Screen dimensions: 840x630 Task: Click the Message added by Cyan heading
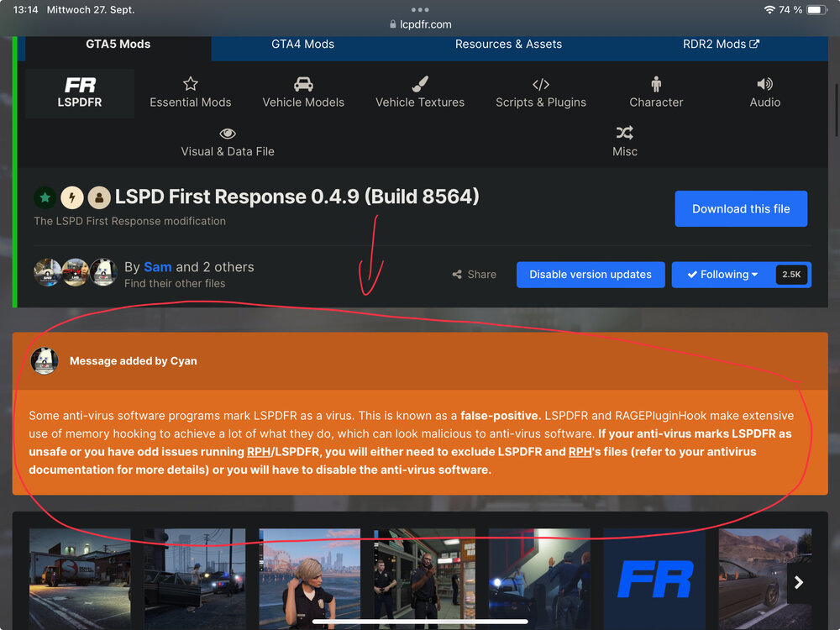click(x=134, y=361)
